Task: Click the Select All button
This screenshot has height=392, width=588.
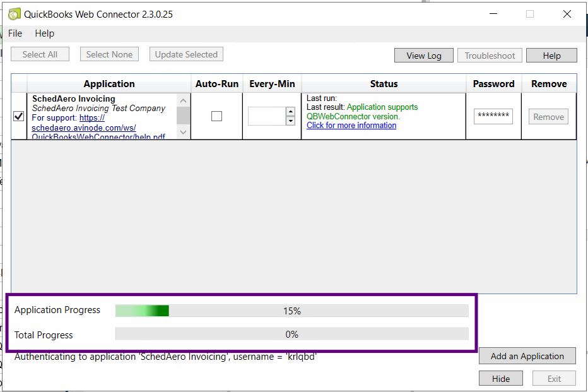Action: click(x=40, y=54)
